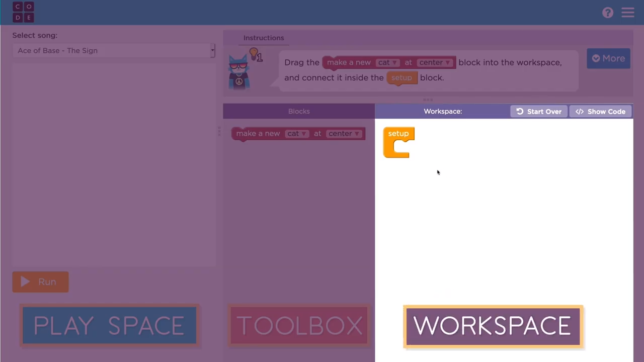Click the "make a new" block in the toolbox
Image resolution: width=644 pixels, height=362 pixels.
[258, 134]
